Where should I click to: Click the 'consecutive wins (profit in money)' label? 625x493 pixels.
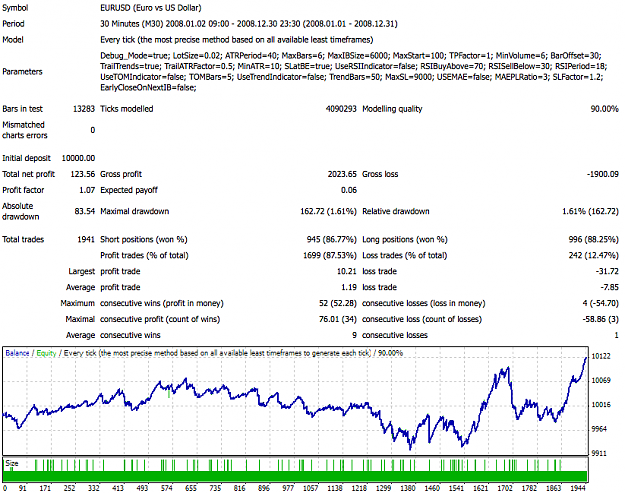tap(162, 303)
